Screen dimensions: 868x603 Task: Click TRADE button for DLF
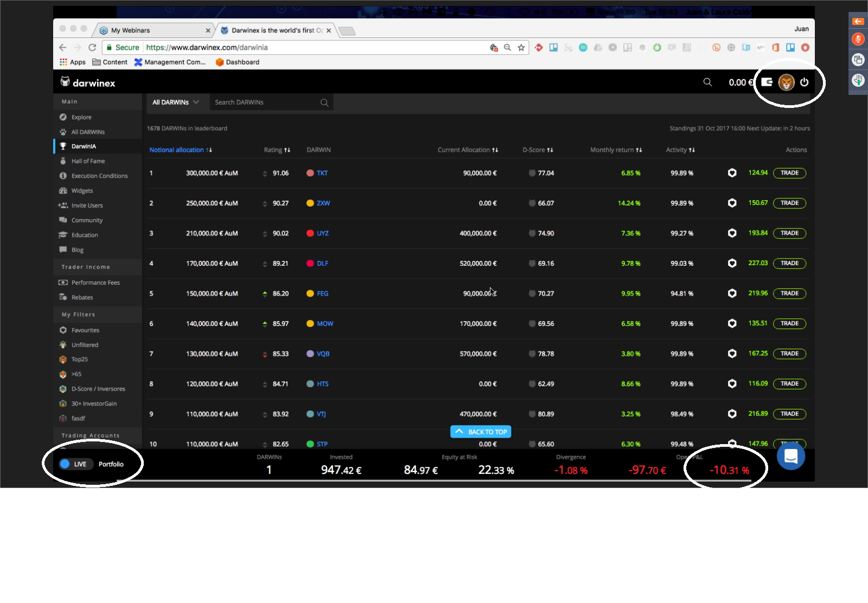pyautogui.click(x=789, y=264)
